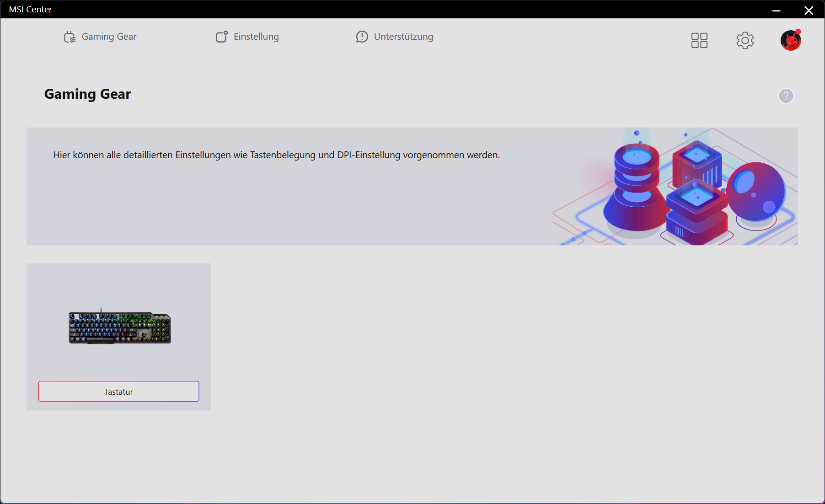Viewport: 825px width, 504px height.
Task: Open the Unterstützung tab label
Action: click(403, 37)
